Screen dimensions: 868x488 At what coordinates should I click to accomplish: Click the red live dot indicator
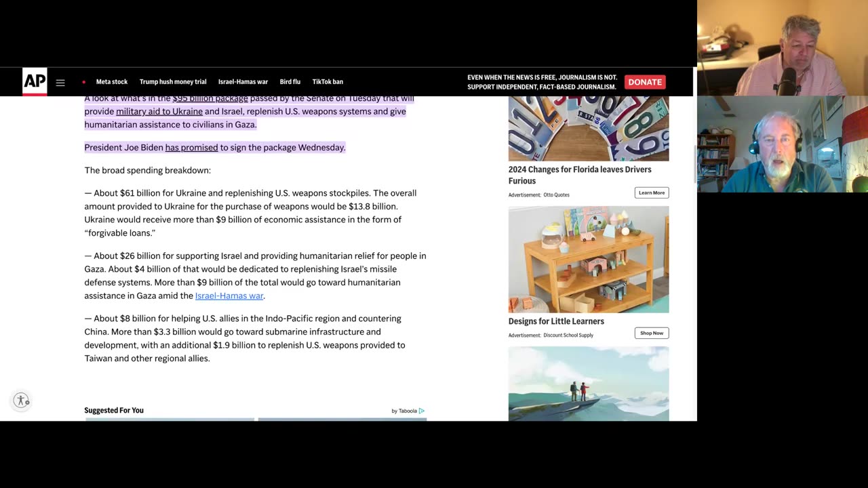[83, 82]
